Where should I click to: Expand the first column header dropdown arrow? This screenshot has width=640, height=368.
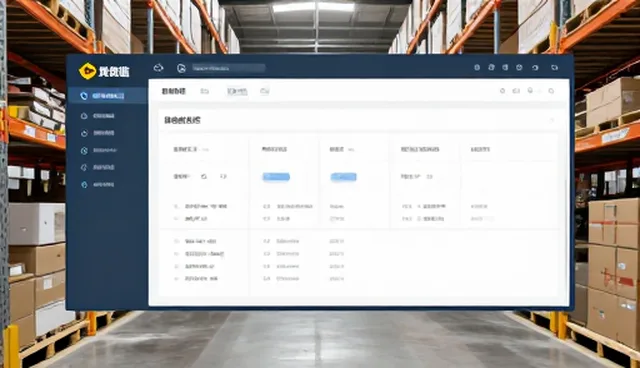206,150
